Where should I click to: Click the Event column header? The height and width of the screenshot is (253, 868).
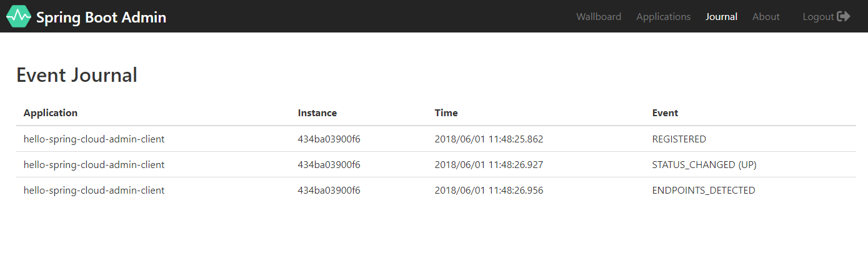(x=665, y=113)
